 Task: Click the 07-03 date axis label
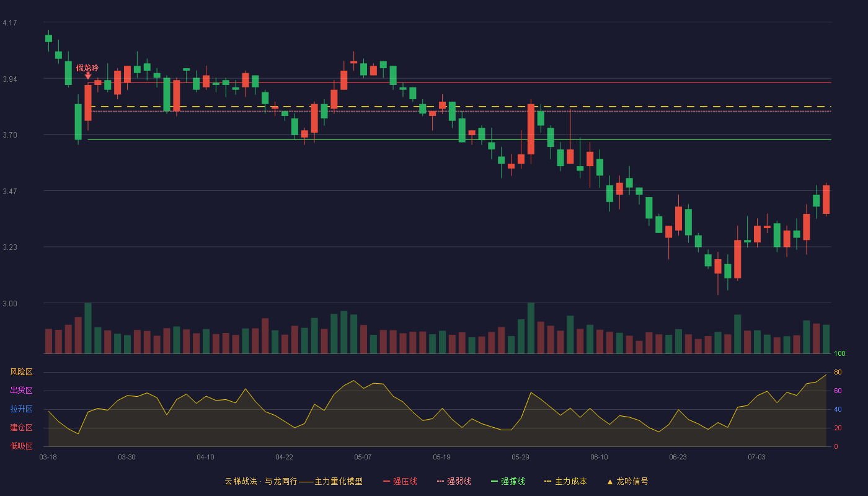pyautogui.click(x=756, y=457)
